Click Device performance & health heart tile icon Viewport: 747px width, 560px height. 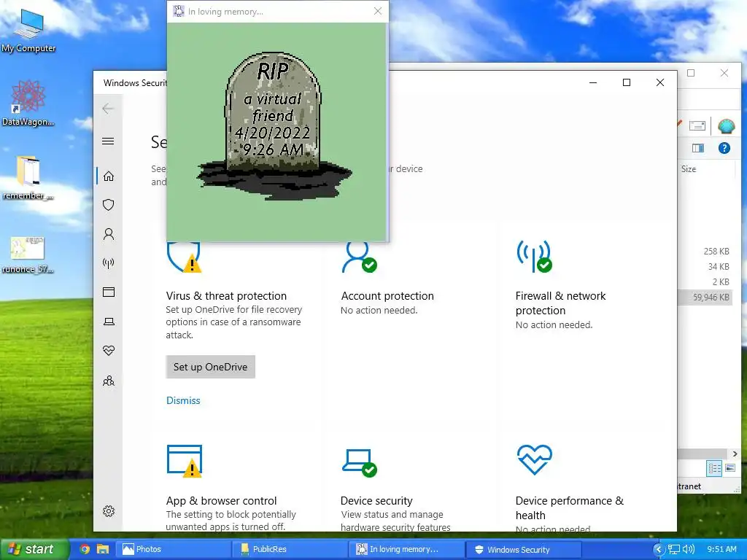[535, 460]
